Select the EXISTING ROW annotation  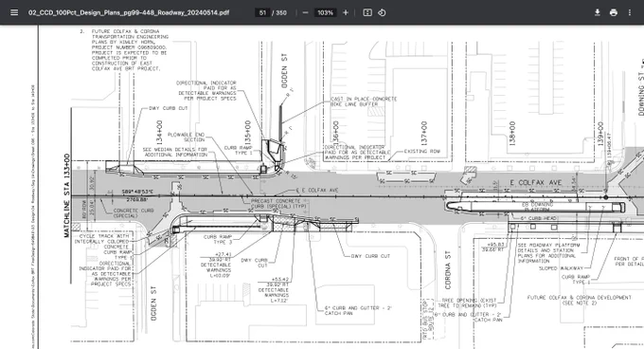pyautogui.click(x=421, y=152)
